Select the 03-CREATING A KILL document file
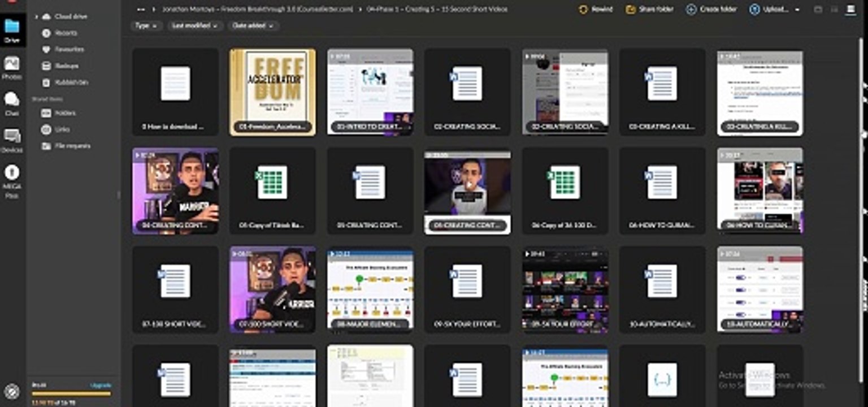 click(662, 92)
